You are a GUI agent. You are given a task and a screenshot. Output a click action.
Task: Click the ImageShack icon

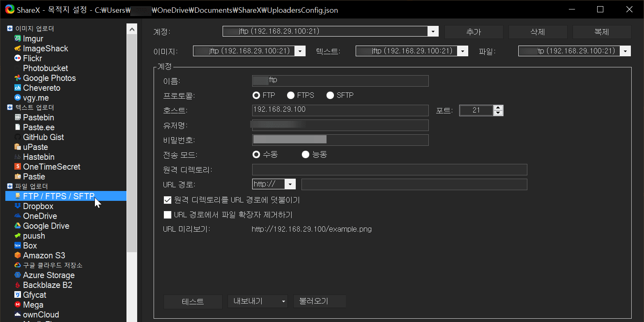[x=18, y=48]
